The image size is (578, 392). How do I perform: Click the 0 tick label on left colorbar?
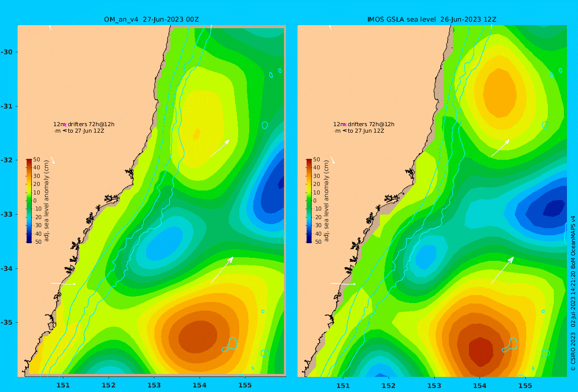(x=35, y=201)
